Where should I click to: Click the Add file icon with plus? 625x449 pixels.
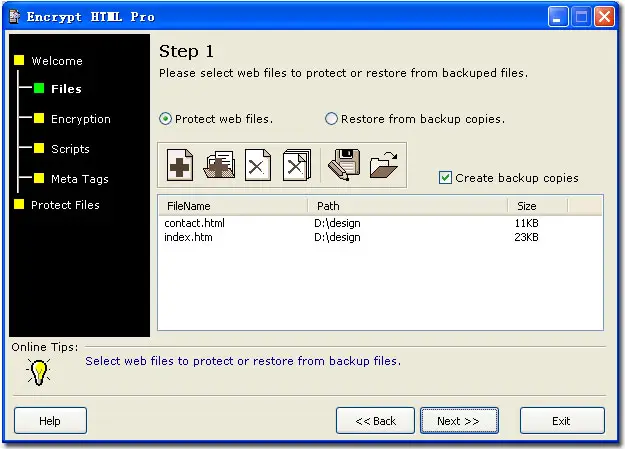tap(180, 165)
